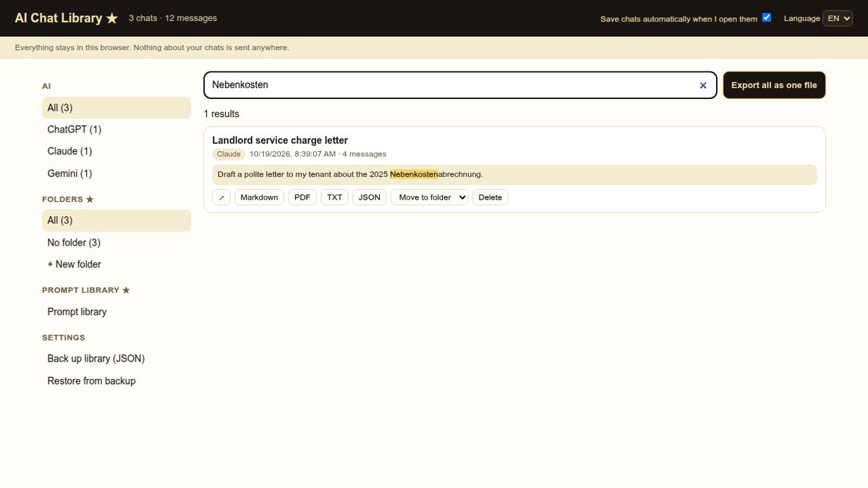This screenshot has width=868, height=488.
Task: Click the AI Chat Library title
Action: coord(66,18)
